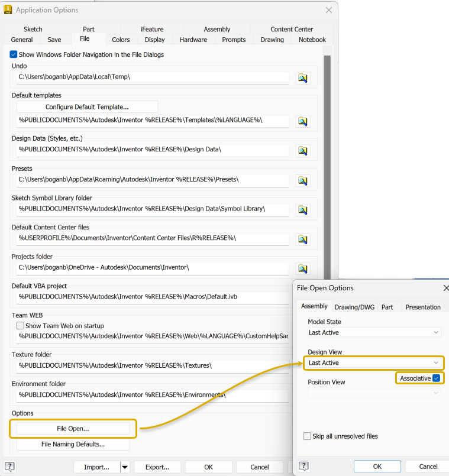449x476 pixels.
Task: Click the Presets path field
Action: pyautogui.click(x=153, y=180)
